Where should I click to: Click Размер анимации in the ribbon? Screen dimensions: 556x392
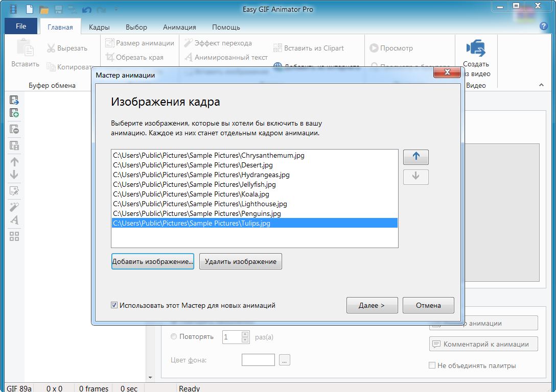point(140,43)
